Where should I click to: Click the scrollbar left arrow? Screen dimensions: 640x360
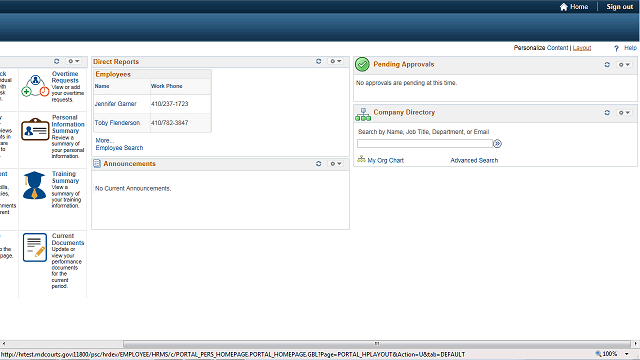[3, 343]
